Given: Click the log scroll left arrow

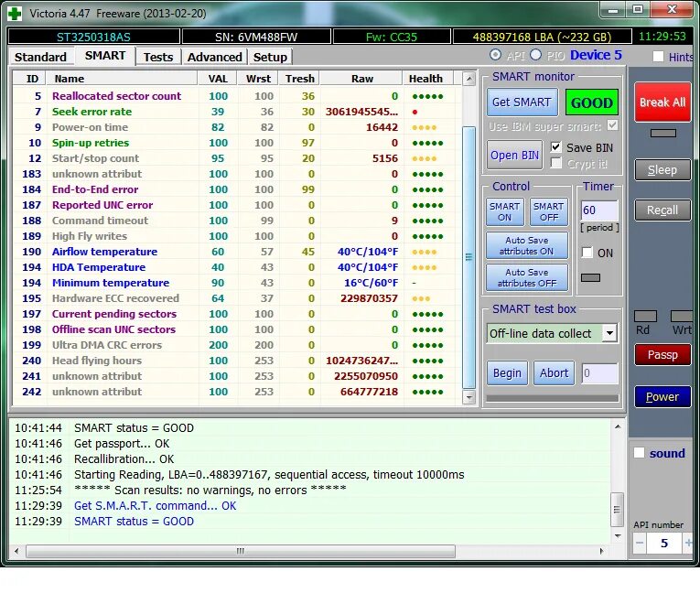Looking at the screenshot, I should coord(16,551).
